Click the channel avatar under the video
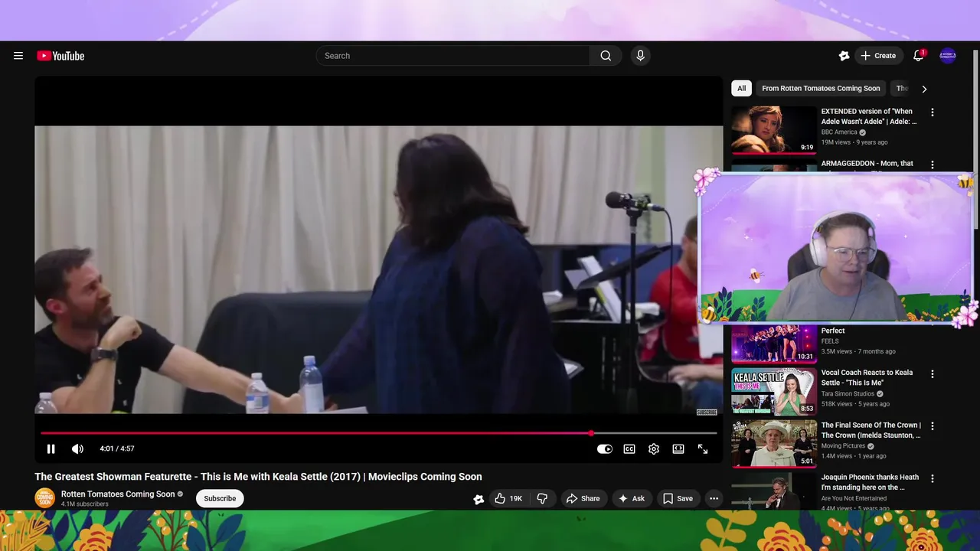This screenshot has height=551, width=980. 45,498
